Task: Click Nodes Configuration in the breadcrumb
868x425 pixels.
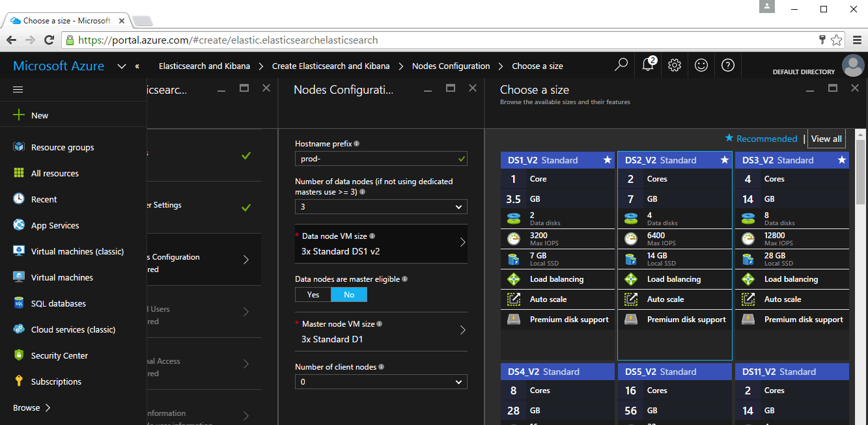Action: 451,66
